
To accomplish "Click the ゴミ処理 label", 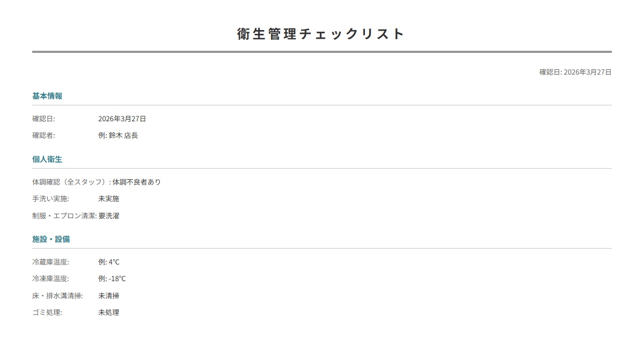I will [x=47, y=312].
